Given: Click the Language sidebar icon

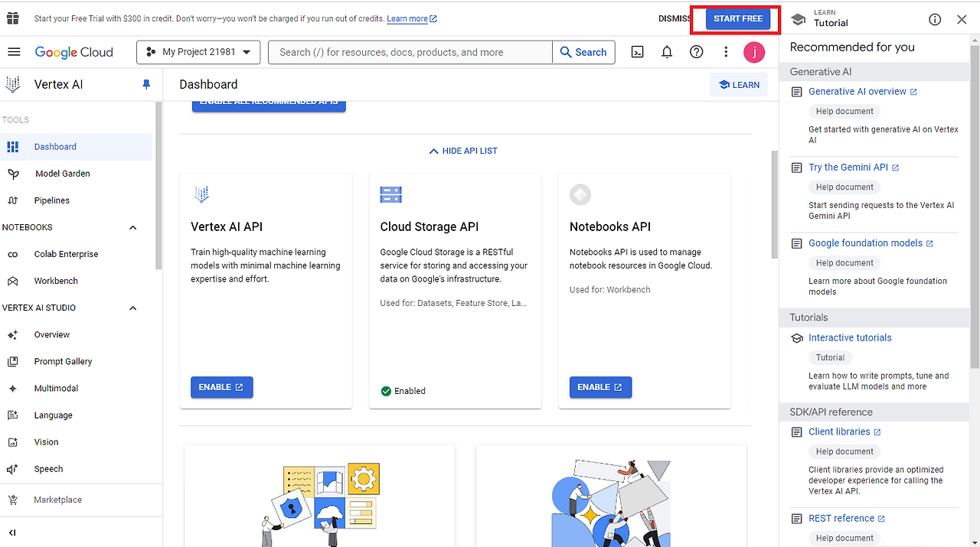Looking at the screenshot, I should click(13, 415).
